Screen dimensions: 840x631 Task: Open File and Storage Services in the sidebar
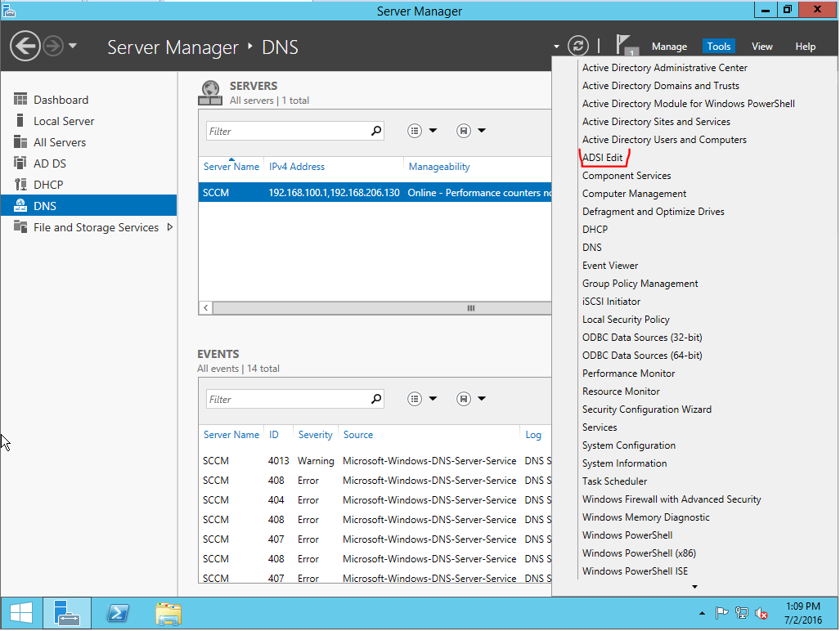click(x=96, y=227)
